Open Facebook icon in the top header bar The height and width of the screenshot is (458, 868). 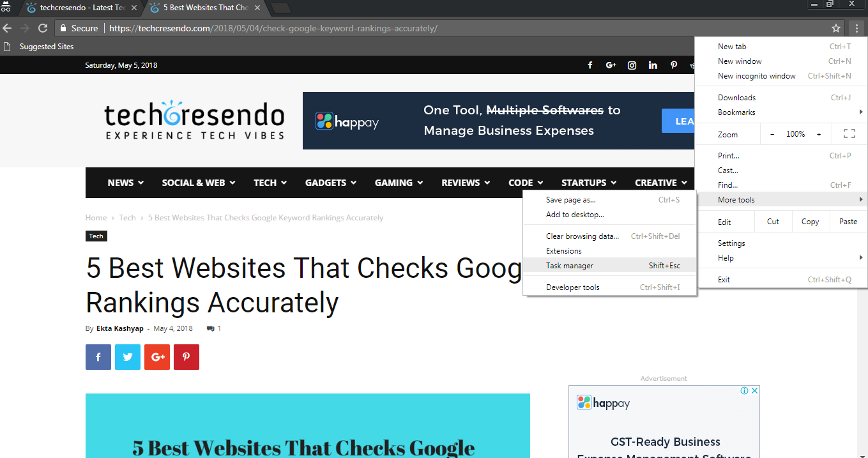pos(590,65)
